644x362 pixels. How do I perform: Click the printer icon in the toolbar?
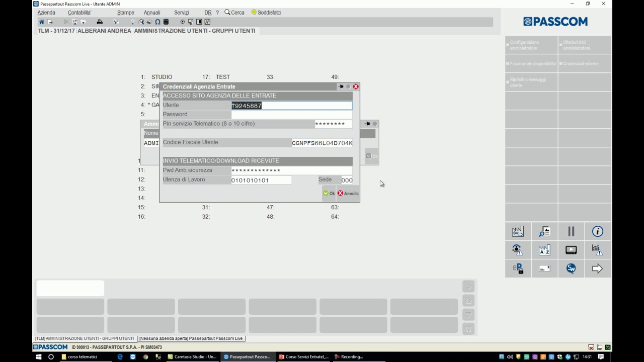pyautogui.click(x=100, y=22)
